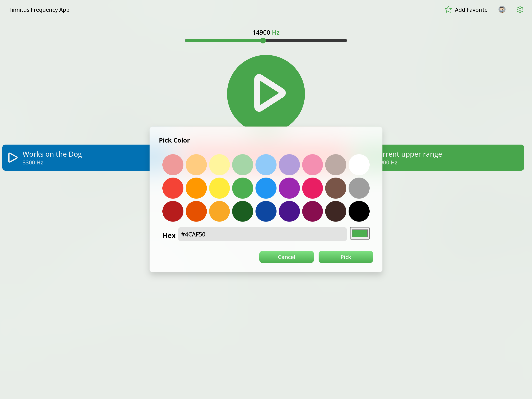Select the beige-taupe swatch
This screenshot has height=399, width=532.
[x=336, y=165]
